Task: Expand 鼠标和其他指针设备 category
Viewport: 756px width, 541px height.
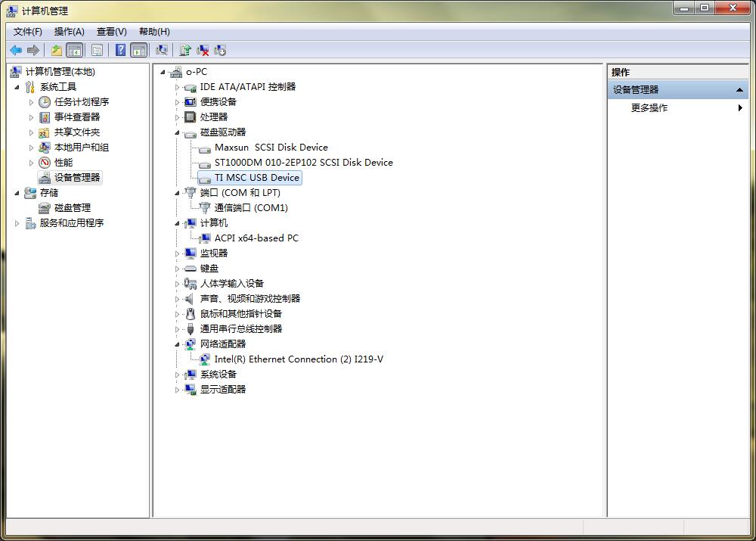Action: click(x=177, y=314)
